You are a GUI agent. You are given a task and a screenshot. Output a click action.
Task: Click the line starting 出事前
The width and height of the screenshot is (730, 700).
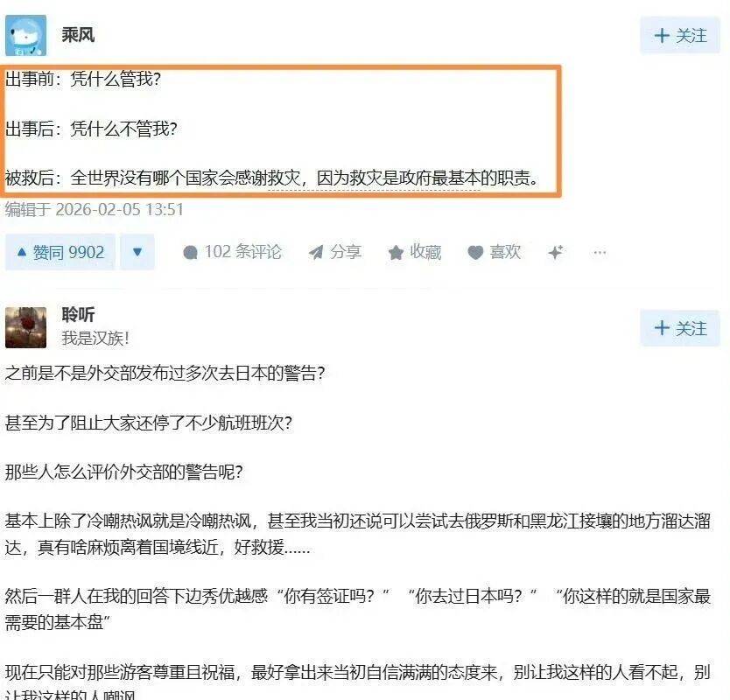83,79
